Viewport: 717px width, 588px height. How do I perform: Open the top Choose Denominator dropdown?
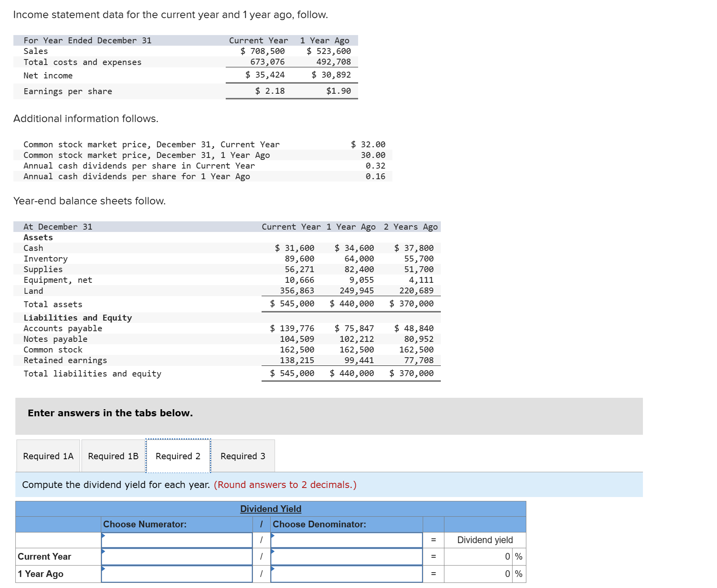click(x=347, y=540)
